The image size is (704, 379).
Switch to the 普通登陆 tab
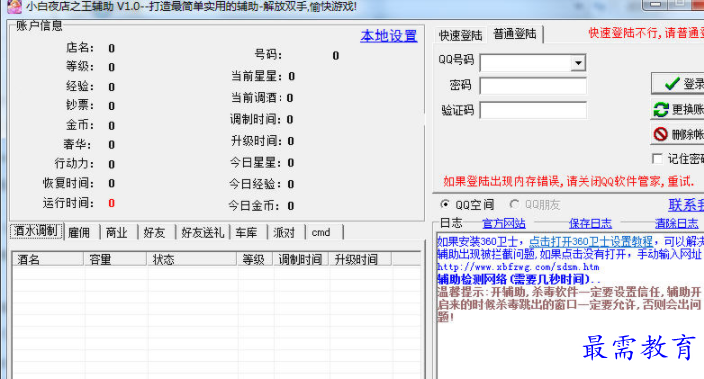(515, 34)
